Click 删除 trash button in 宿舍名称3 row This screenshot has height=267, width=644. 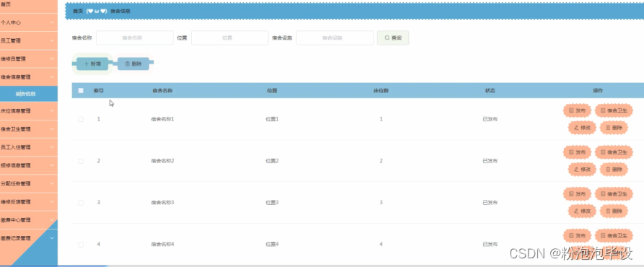[614, 211]
